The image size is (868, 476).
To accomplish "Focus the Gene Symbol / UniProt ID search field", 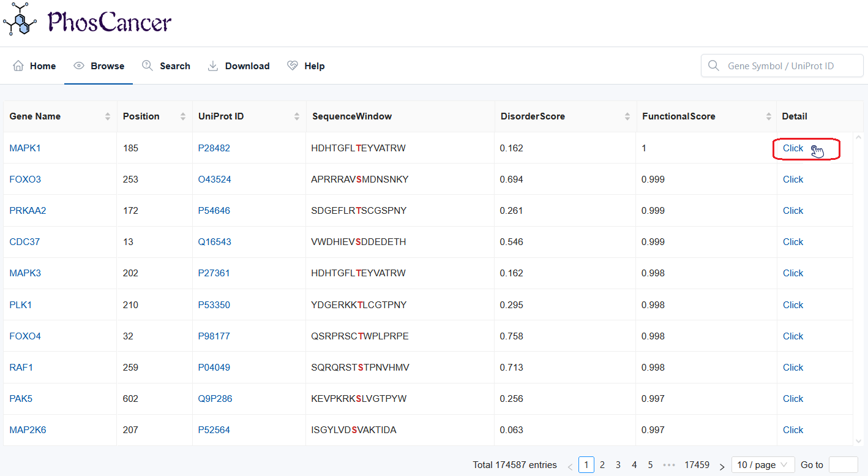I will click(782, 66).
